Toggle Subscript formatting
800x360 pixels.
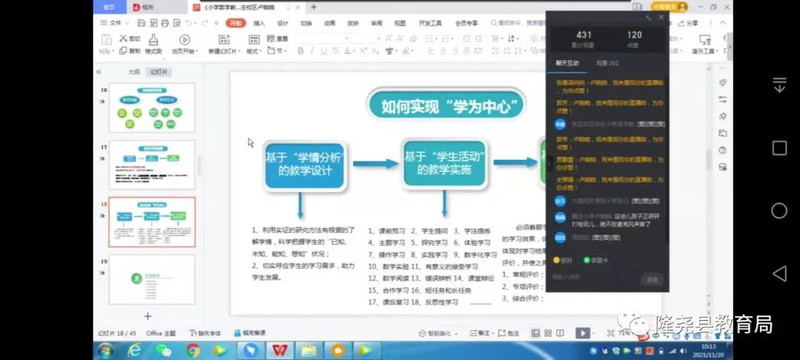[375, 50]
